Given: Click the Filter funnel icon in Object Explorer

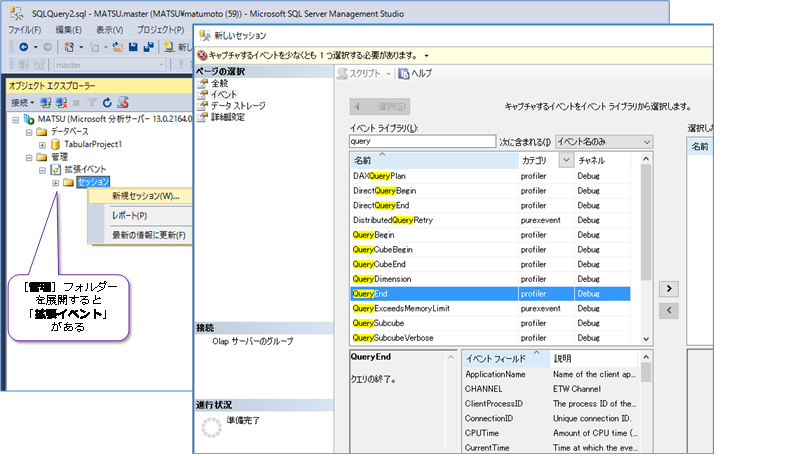Looking at the screenshot, I should 91,103.
